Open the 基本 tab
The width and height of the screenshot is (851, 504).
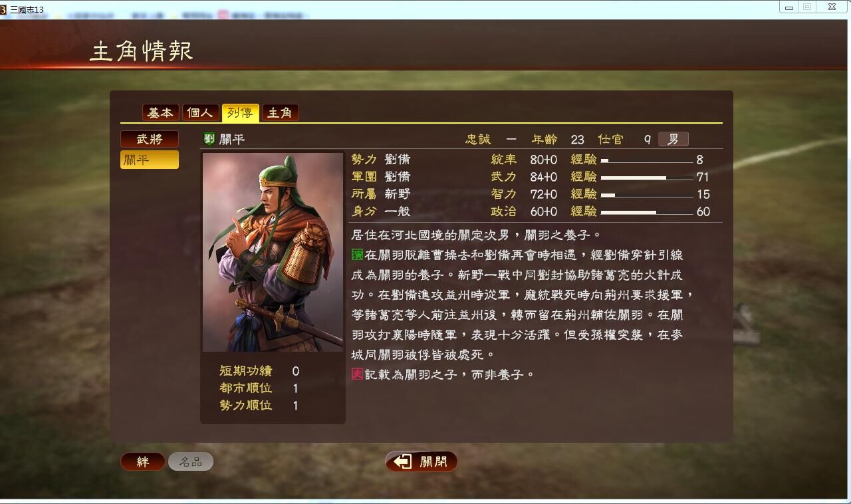tap(160, 112)
